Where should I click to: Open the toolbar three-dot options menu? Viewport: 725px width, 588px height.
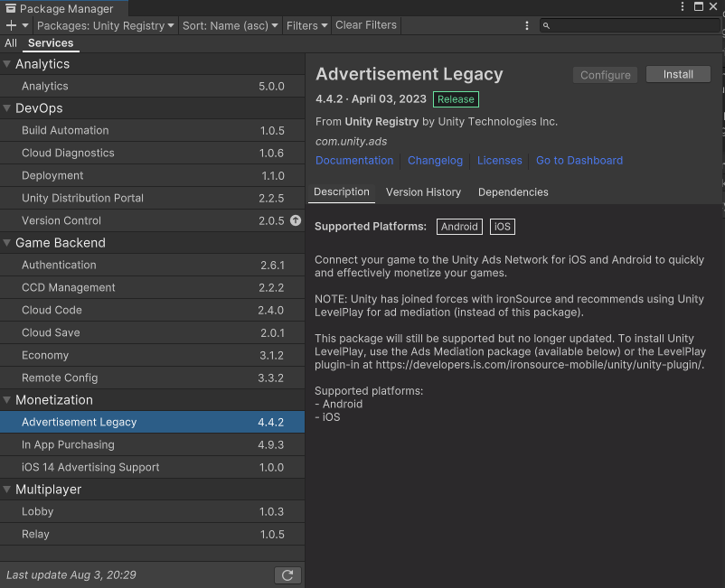527,26
